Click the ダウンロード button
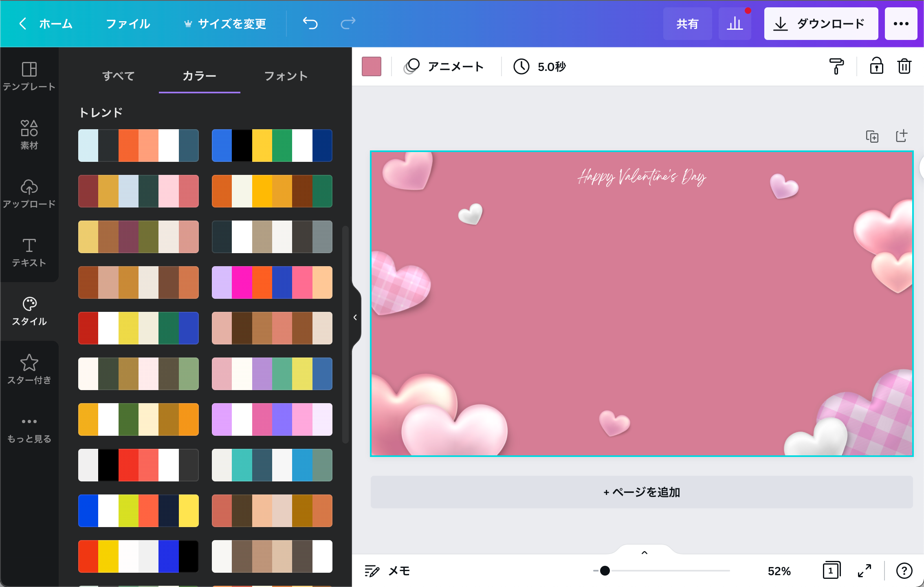 [821, 24]
